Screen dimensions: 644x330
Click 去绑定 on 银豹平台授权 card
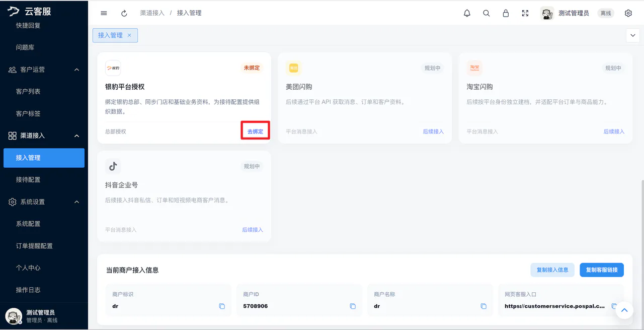point(255,131)
